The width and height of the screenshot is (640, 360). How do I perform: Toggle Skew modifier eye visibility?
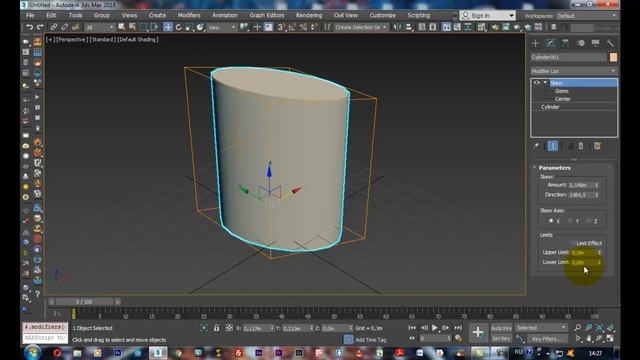coord(536,83)
